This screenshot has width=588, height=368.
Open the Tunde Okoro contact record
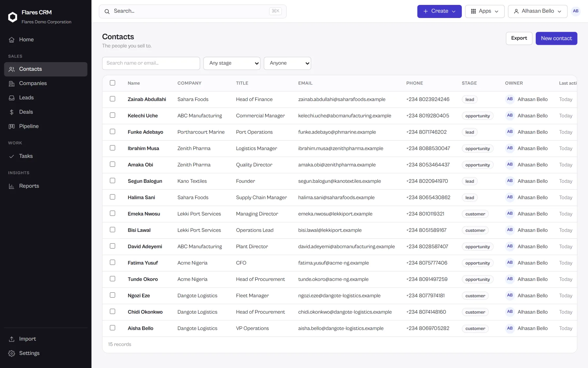[143, 279]
